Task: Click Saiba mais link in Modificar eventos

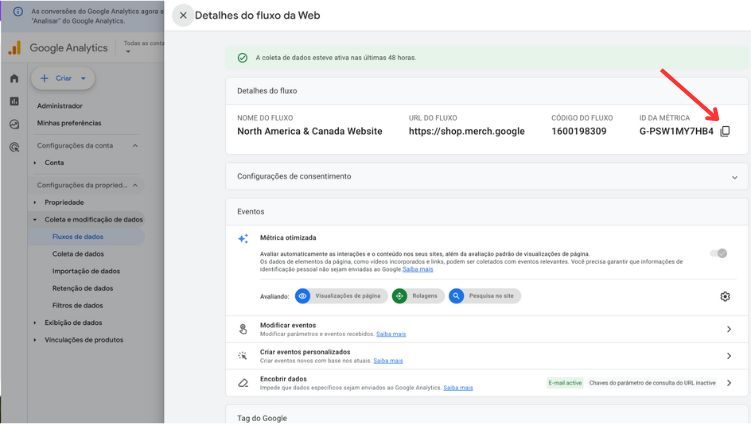Action: click(391, 334)
